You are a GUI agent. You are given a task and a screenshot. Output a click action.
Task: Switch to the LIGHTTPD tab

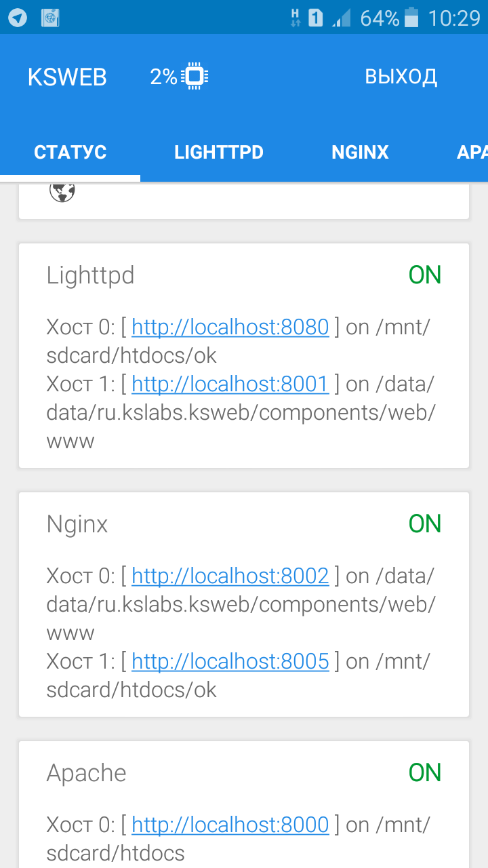click(218, 152)
